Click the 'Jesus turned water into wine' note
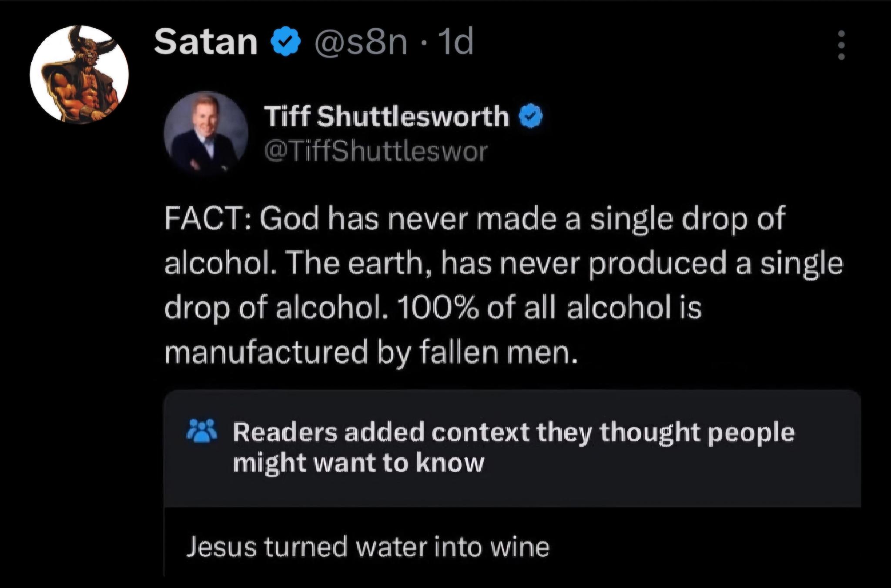 [x=368, y=547]
